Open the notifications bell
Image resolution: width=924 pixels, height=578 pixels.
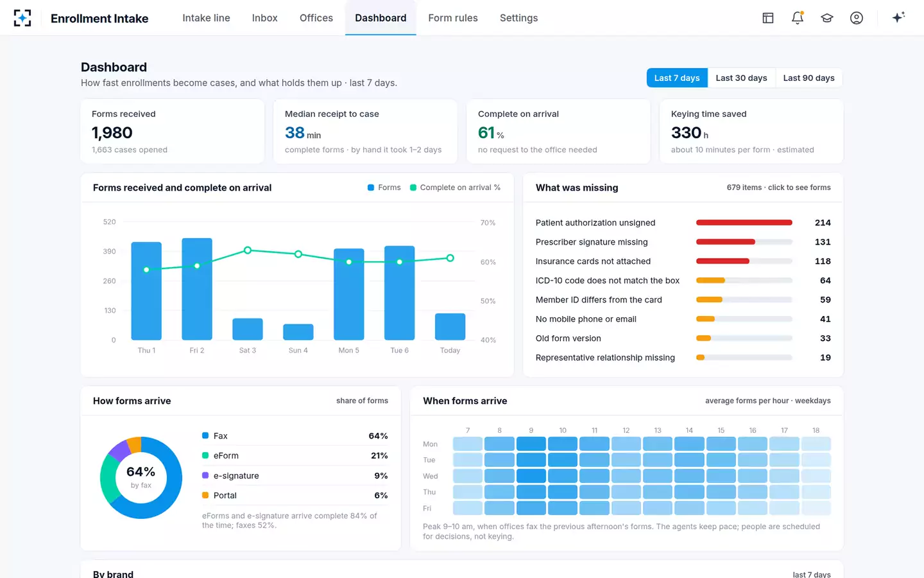(x=798, y=18)
